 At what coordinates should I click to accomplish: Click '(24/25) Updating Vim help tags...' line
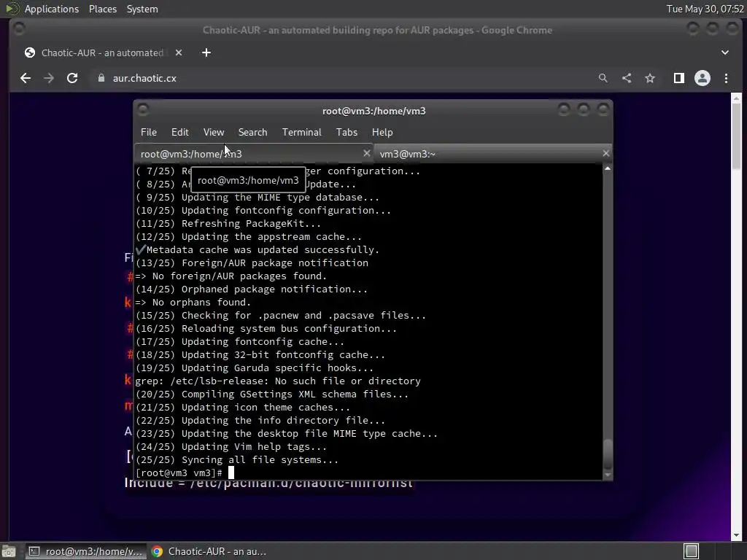231,447
